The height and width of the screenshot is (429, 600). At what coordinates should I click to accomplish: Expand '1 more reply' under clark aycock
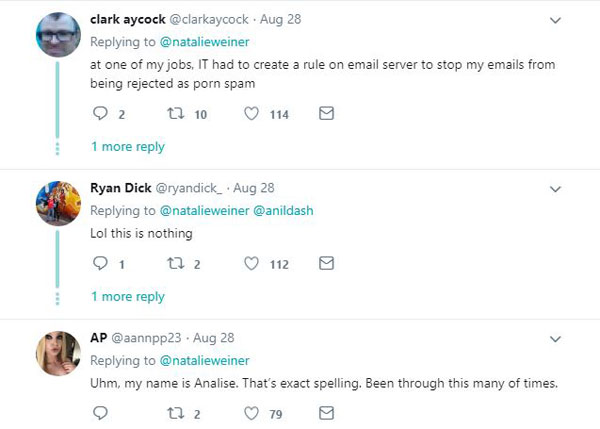pos(128,147)
